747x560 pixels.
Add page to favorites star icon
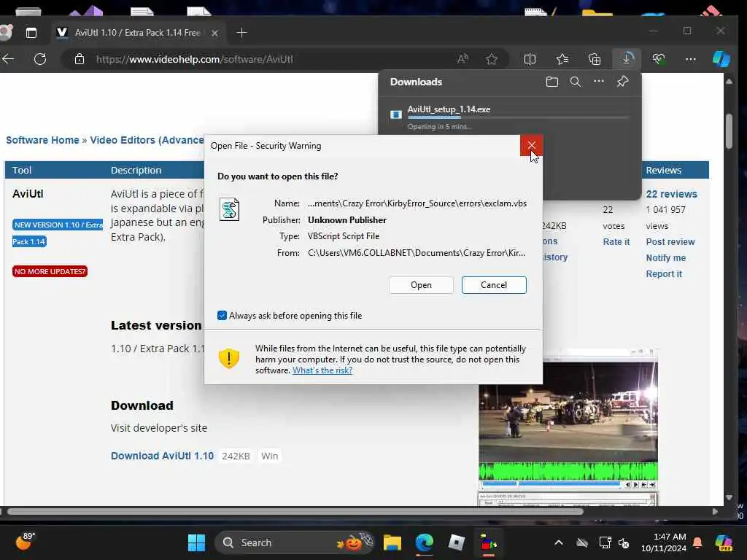click(492, 59)
